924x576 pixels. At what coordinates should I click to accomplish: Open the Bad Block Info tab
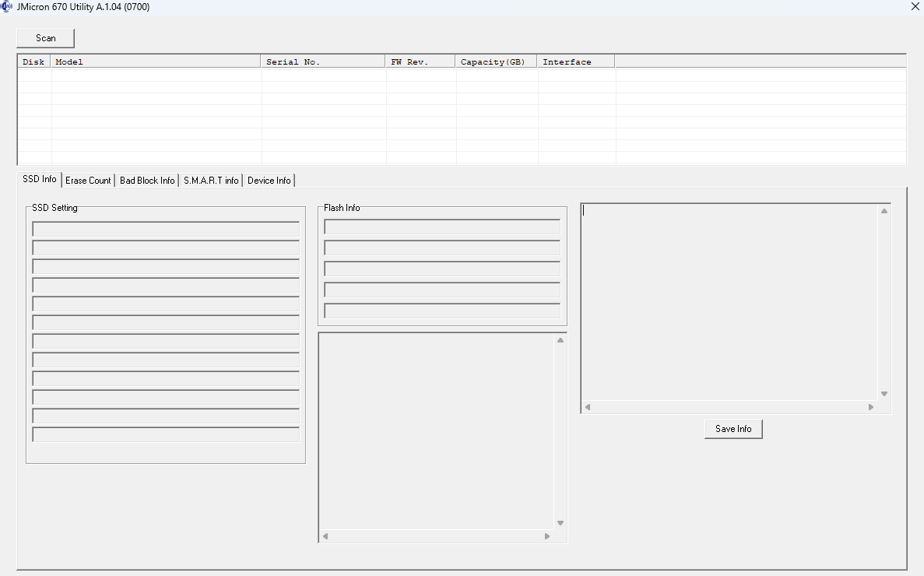pyautogui.click(x=147, y=181)
